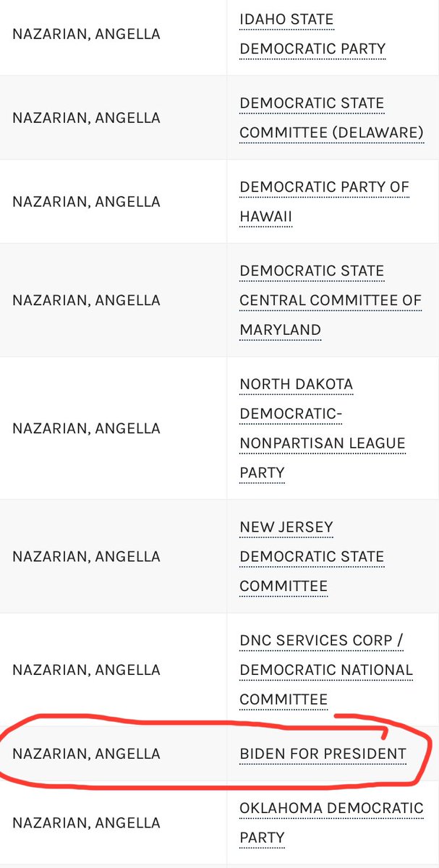Click the New Jersey Democratic State Committee link

[312, 557]
